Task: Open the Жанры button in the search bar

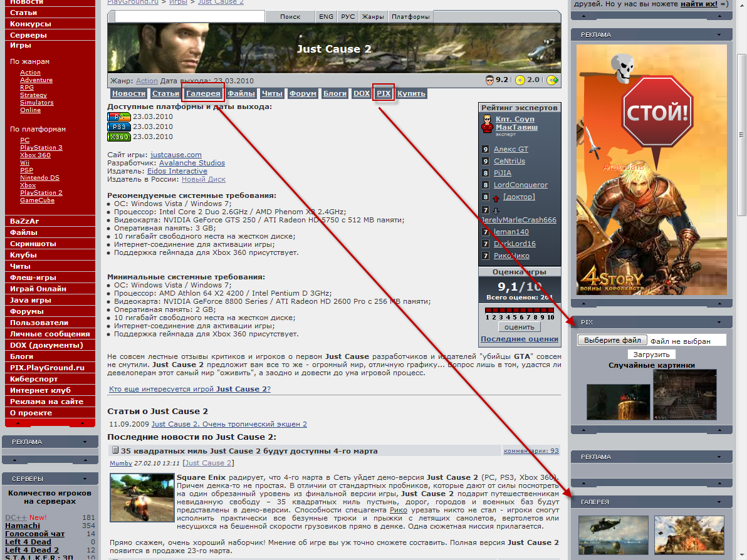Action: pos(373,17)
